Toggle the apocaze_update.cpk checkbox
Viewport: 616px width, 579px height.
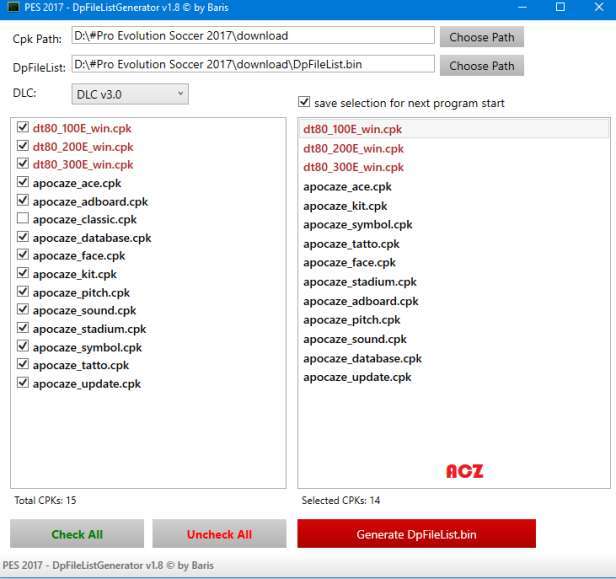[22, 384]
